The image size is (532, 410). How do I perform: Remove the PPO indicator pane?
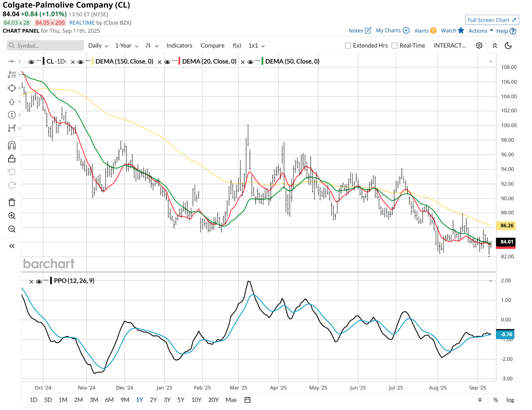coord(31,282)
